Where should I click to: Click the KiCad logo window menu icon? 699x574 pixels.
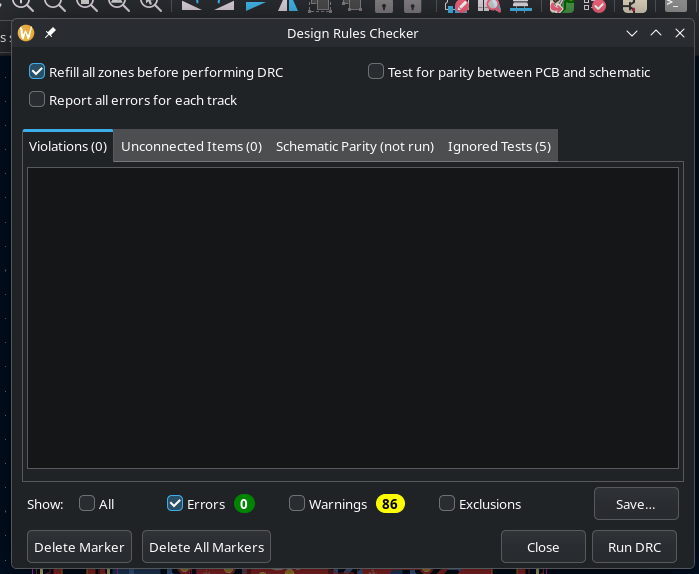point(27,33)
